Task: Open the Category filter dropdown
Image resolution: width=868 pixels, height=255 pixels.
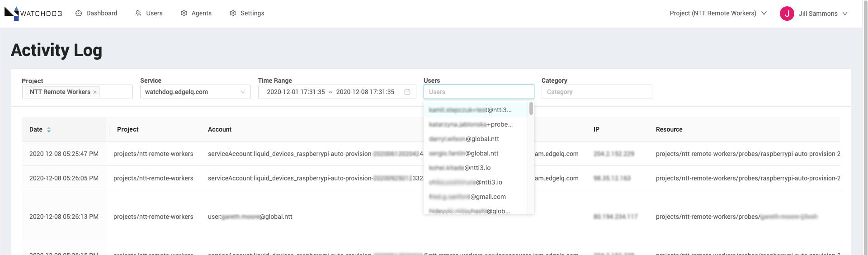Action: coord(597,92)
